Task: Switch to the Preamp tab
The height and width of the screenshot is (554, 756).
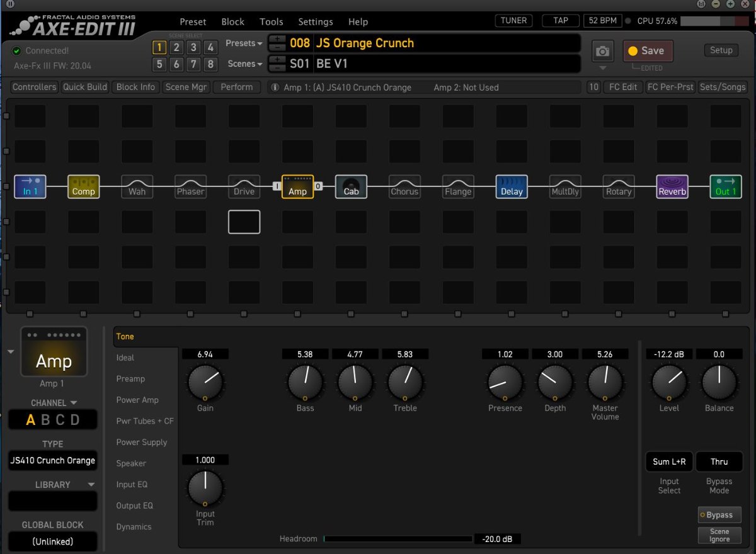Action: click(130, 379)
